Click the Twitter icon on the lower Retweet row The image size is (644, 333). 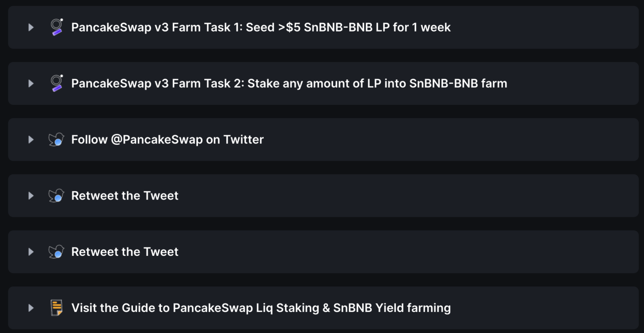pos(56,252)
